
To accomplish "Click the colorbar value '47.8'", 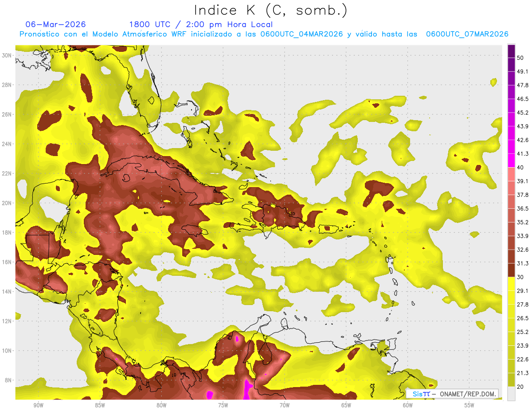I will pyautogui.click(x=523, y=85).
